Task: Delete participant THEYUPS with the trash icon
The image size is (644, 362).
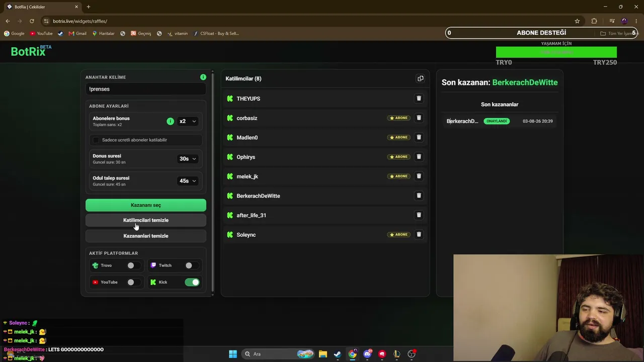Action: pyautogui.click(x=419, y=99)
